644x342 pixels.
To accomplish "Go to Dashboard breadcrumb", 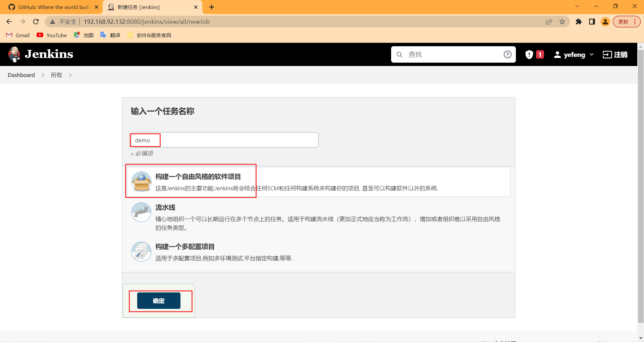I will [21, 75].
